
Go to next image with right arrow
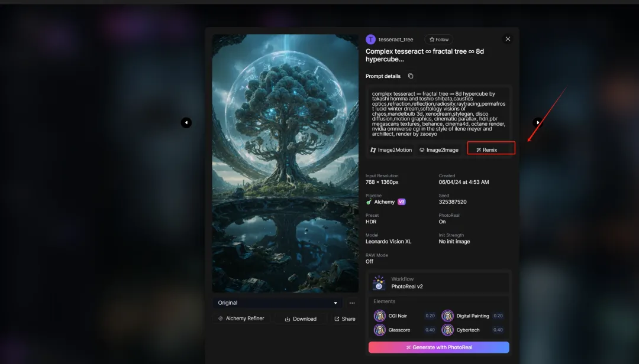click(537, 122)
